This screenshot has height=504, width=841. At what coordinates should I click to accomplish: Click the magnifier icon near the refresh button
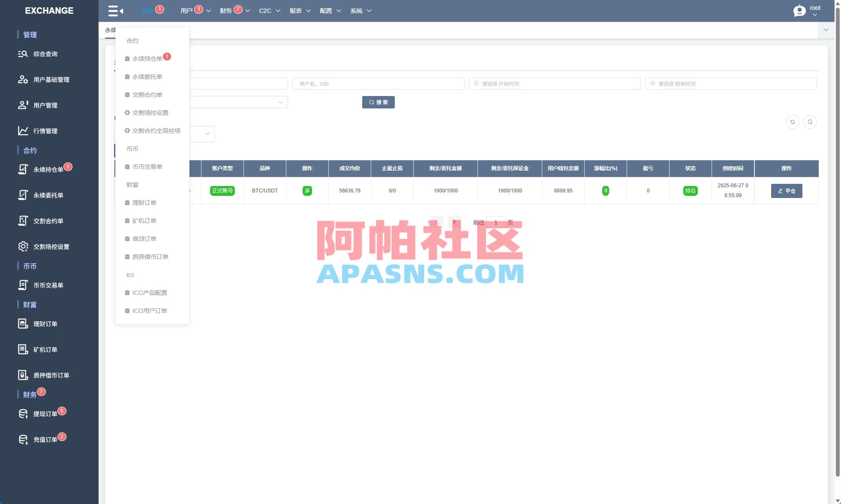810,122
